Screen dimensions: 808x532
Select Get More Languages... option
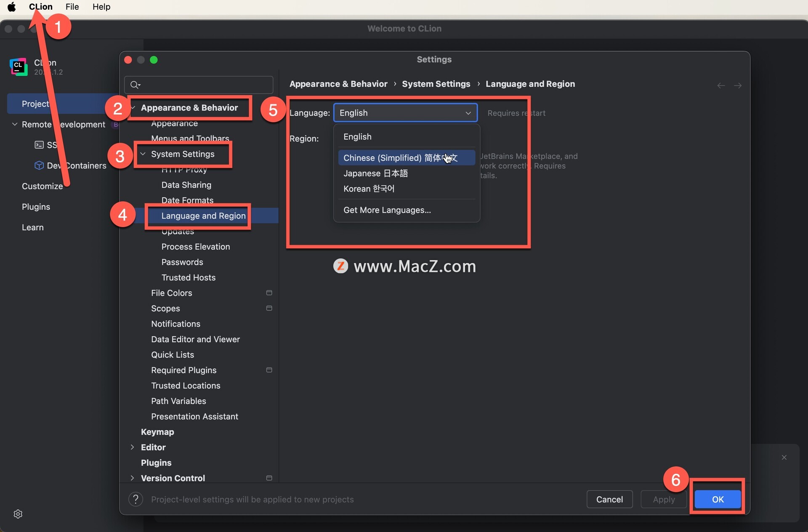click(x=407, y=210)
